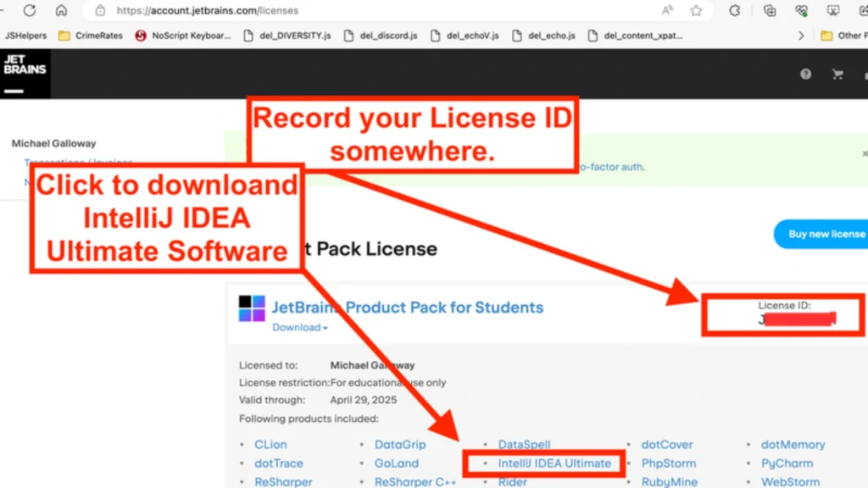Open the del_discord.js bookmark

[381, 36]
